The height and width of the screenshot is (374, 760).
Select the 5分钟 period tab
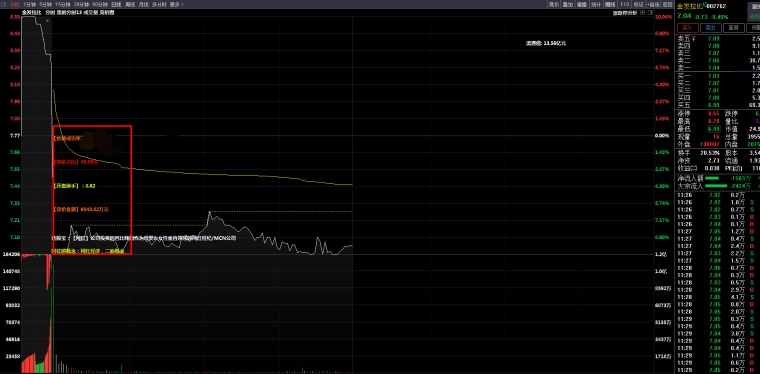click(x=46, y=4)
